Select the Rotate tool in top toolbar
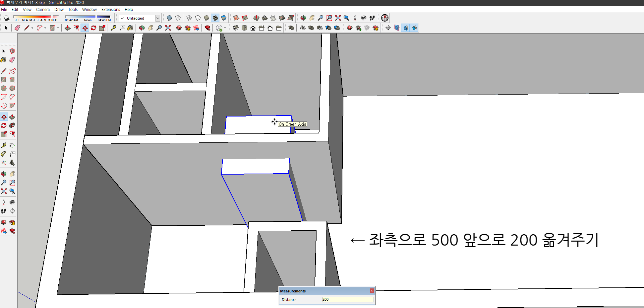This screenshot has height=308, width=644. click(93, 28)
